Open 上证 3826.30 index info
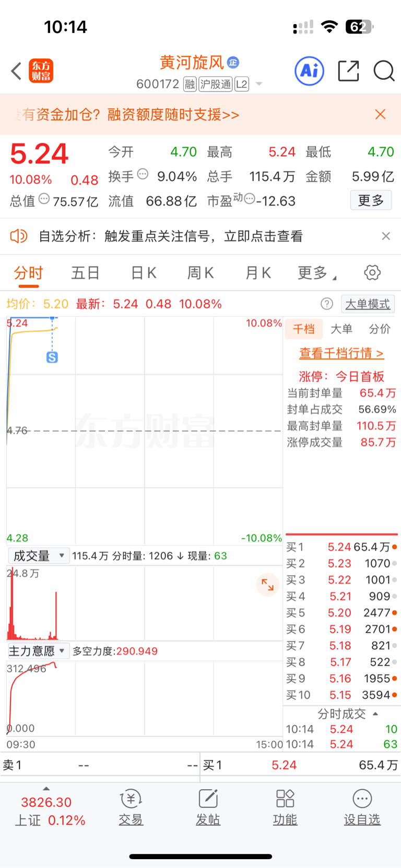This screenshot has height=868, width=401. click(x=50, y=811)
